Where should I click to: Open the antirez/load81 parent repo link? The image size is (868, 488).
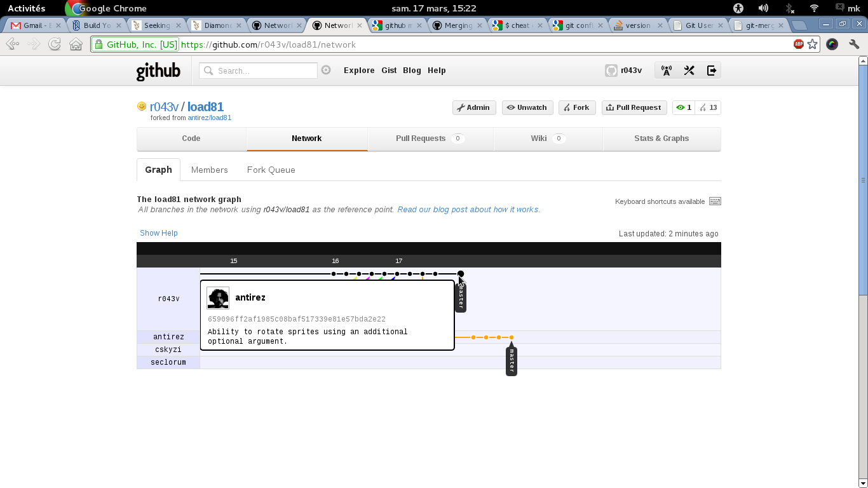(209, 118)
